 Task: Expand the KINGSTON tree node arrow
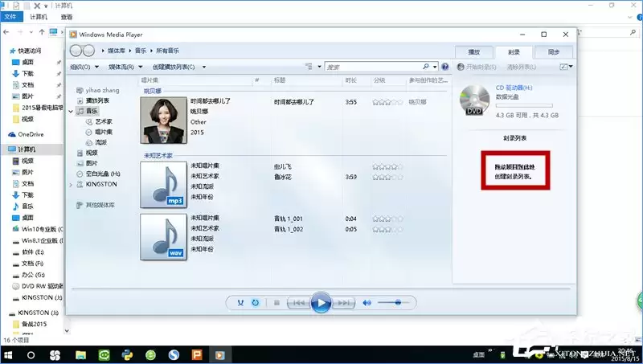click(x=71, y=185)
